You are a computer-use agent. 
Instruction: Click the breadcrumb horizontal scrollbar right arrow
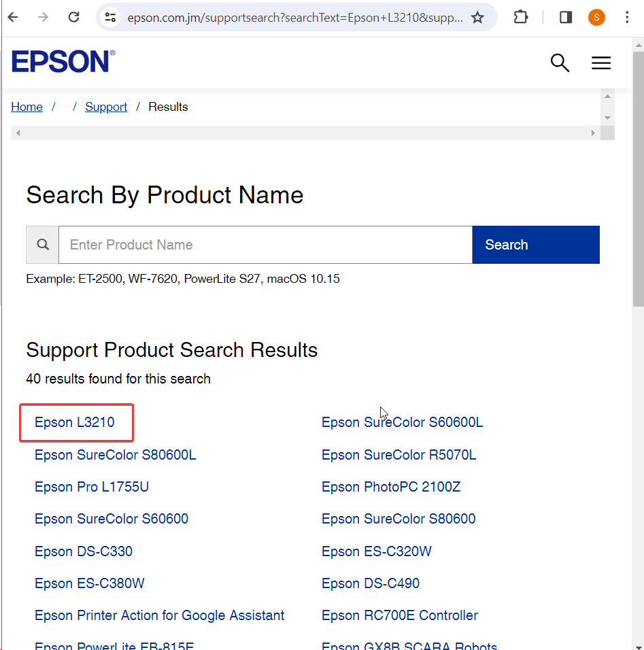594,133
